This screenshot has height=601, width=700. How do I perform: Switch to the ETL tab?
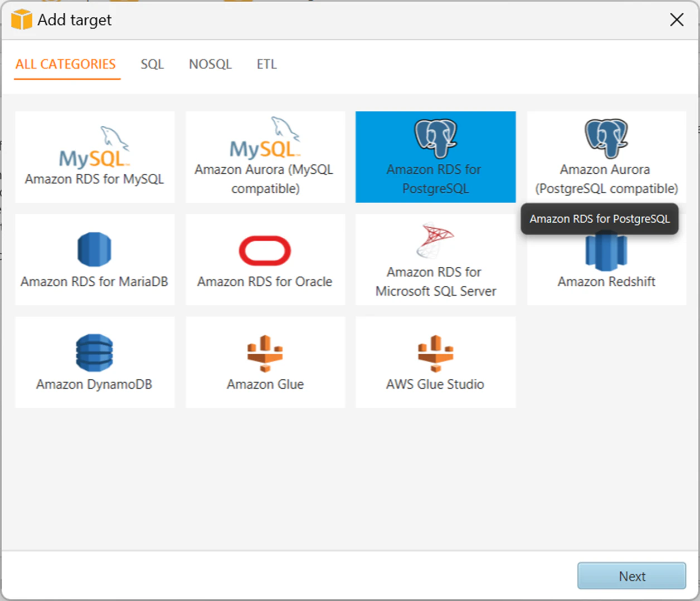[x=267, y=65]
